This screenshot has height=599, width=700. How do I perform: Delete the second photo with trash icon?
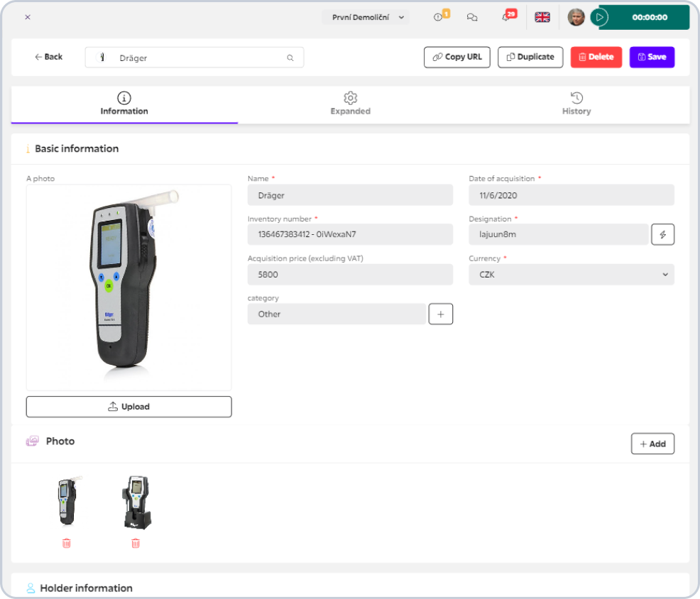136,543
